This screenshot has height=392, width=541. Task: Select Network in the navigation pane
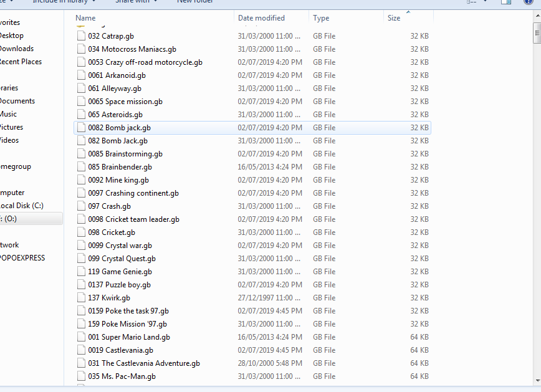9,245
